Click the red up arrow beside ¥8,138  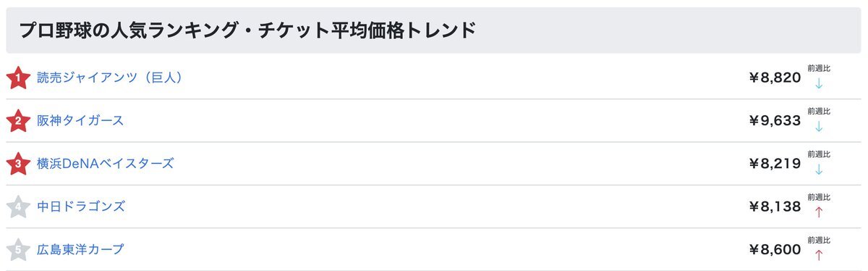coord(819,212)
